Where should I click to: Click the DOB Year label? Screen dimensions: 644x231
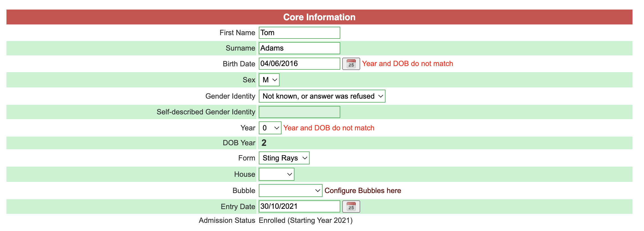[x=239, y=143]
